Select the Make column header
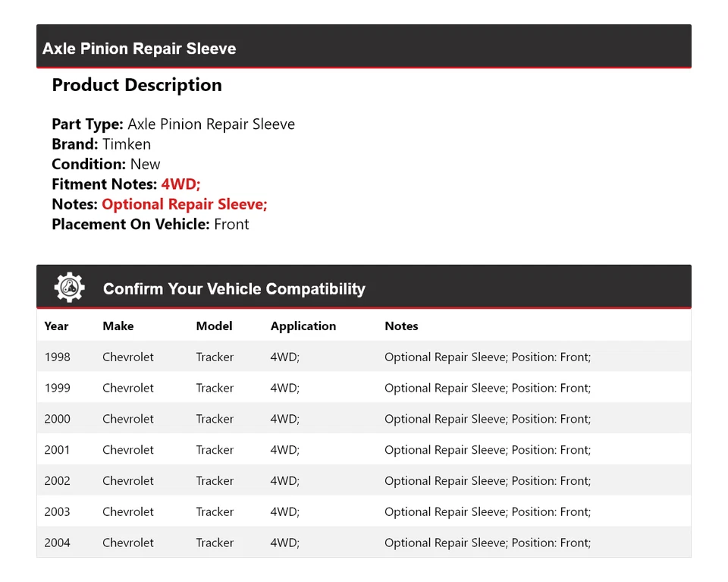 point(118,326)
